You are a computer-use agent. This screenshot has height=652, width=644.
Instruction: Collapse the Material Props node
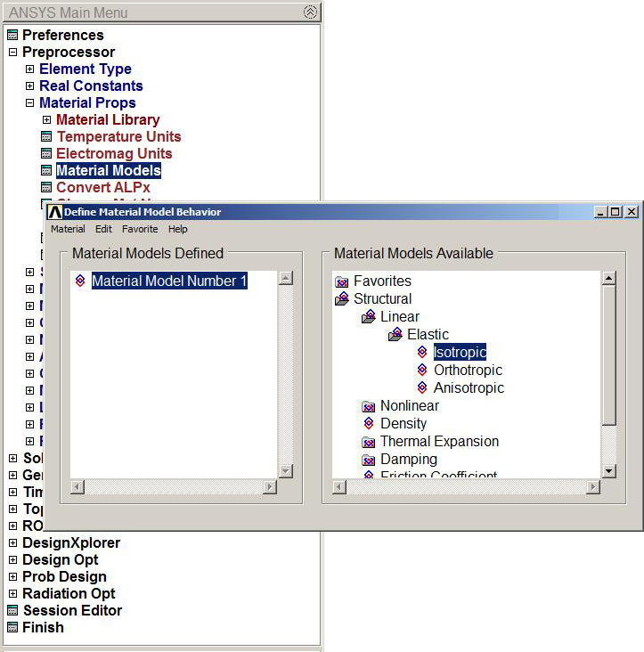click(29, 103)
